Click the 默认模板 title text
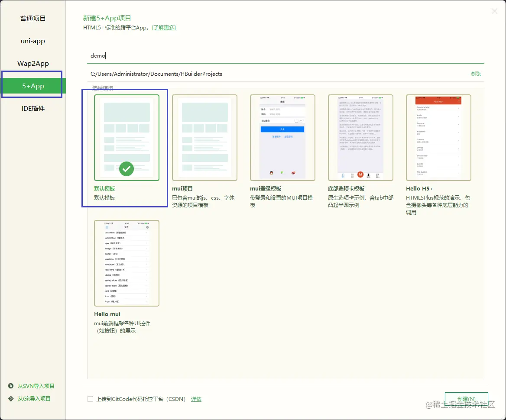 tap(104, 189)
